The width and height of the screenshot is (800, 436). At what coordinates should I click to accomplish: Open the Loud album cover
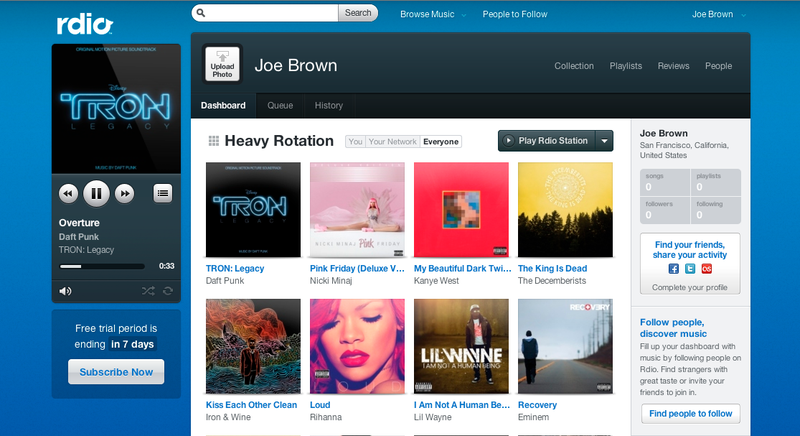coord(357,346)
